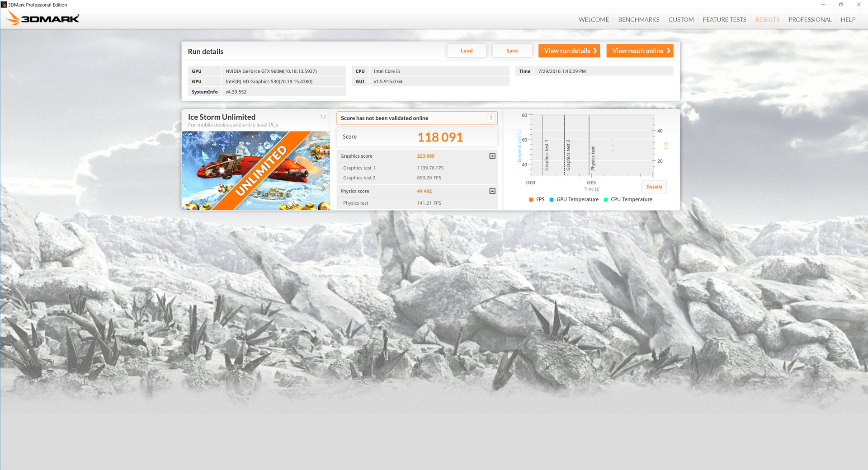Open the Professional tab
868x470 pixels.
tap(810, 19)
